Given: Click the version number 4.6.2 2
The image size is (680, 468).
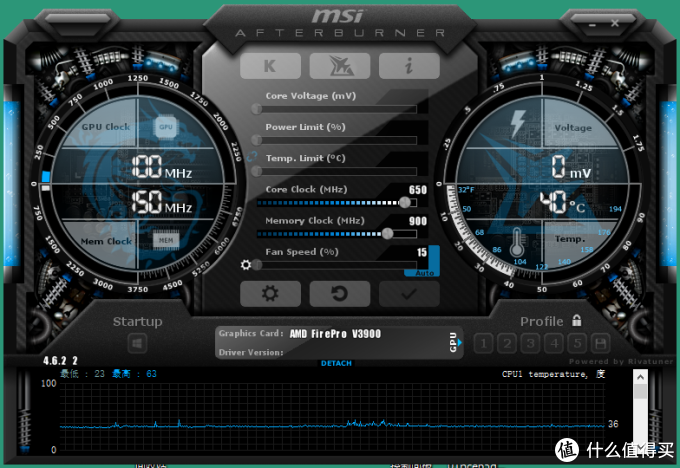Looking at the screenshot, I should [x=60, y=360].
